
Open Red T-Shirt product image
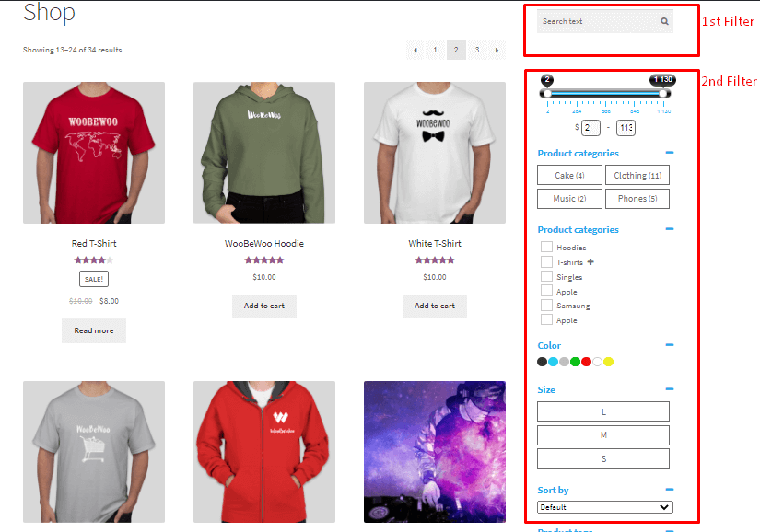click(94, 153)
